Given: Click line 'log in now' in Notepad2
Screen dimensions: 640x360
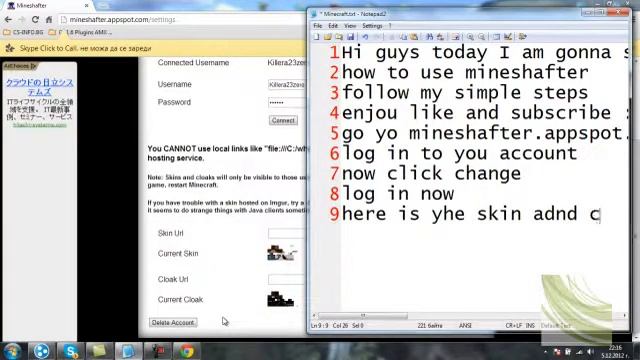Looking at the screenshot, I should click(x=398, y=193).
